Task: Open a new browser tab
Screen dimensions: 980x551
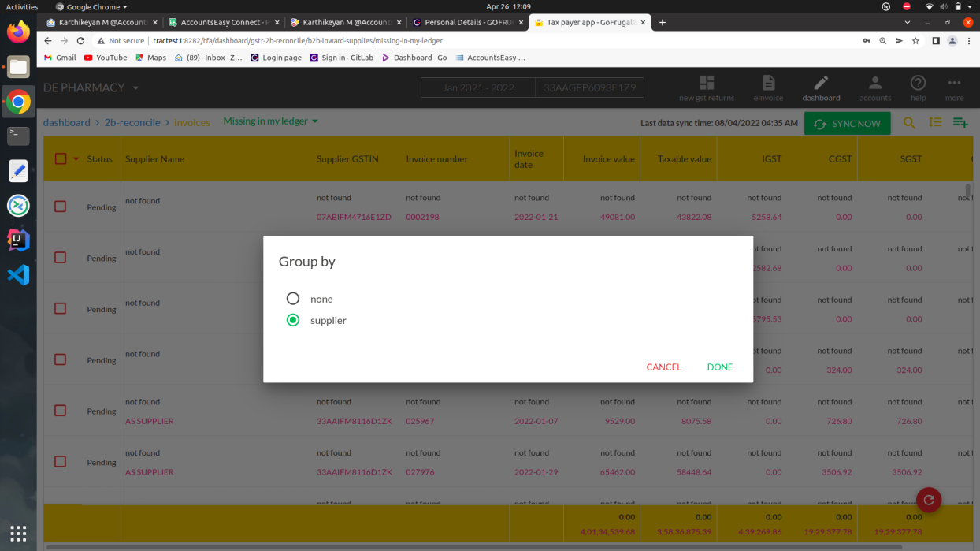Action: tap(663, 22)
